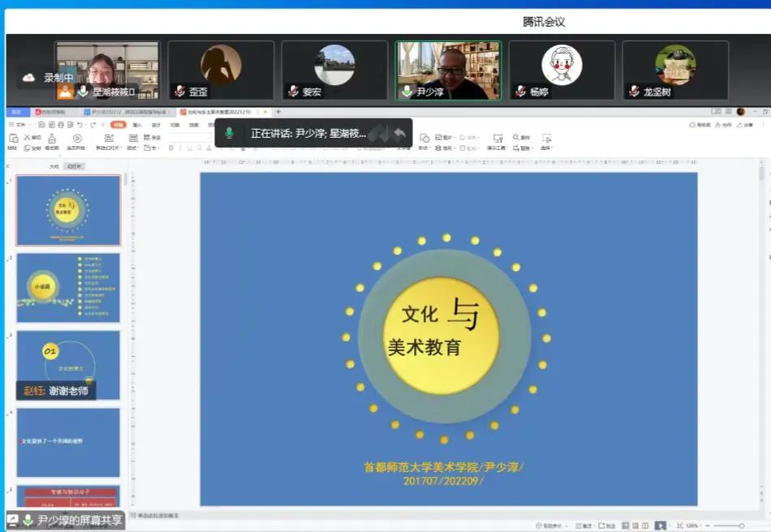Start slideshow from current slide icon

pos(77,139)
